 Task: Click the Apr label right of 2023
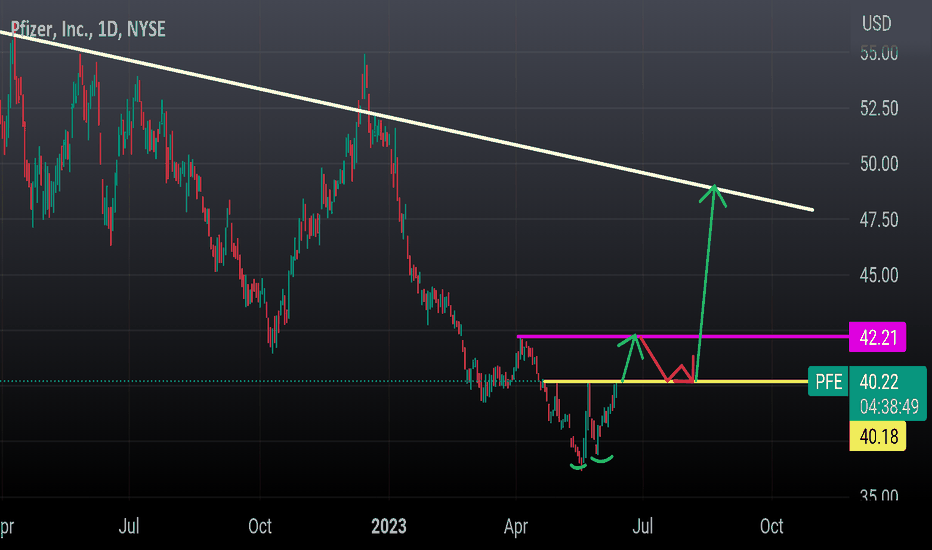tap(516, 527)
